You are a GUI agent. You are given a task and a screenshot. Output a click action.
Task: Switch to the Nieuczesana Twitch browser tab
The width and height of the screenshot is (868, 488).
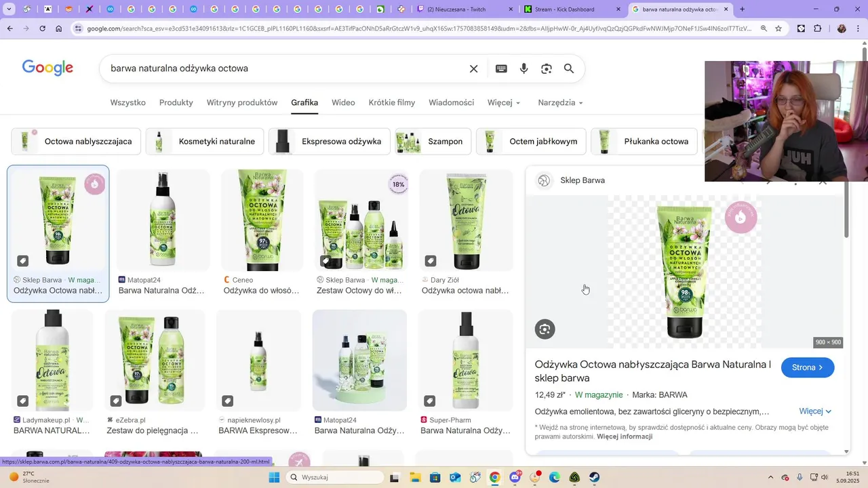click(x=465, y=9)
